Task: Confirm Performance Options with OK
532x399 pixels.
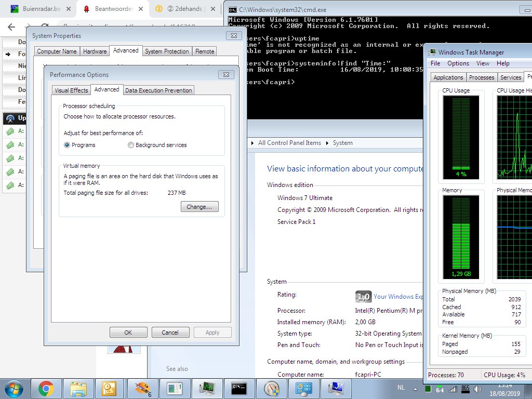Action: point(128,332)
